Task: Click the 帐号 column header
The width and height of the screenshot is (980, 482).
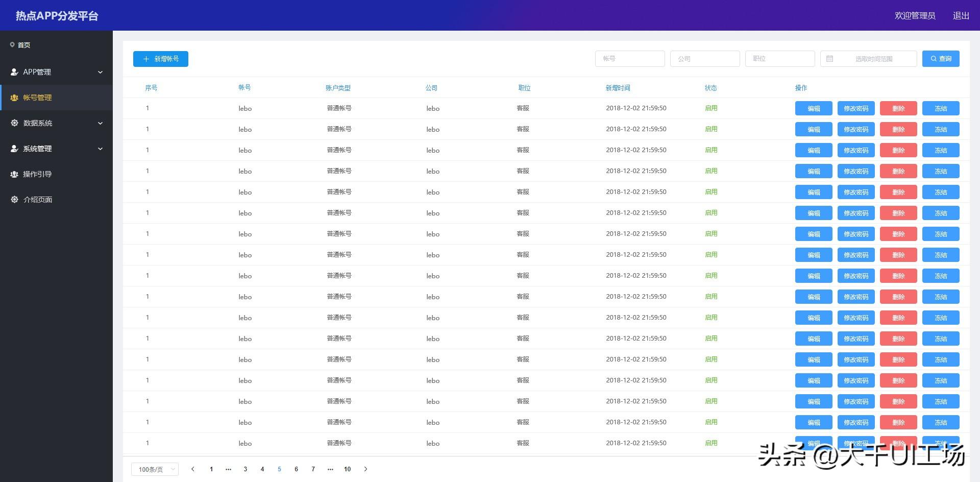Action: point(244,88)
